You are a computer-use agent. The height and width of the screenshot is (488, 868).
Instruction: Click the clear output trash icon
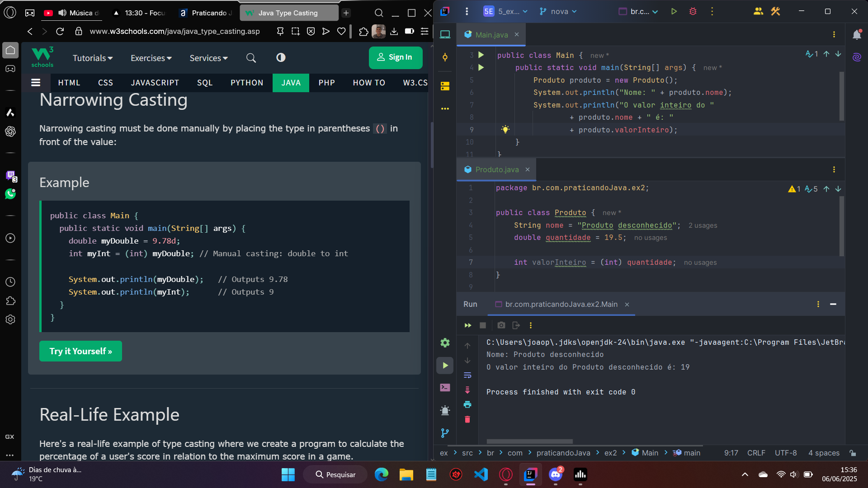coord(467,419)
